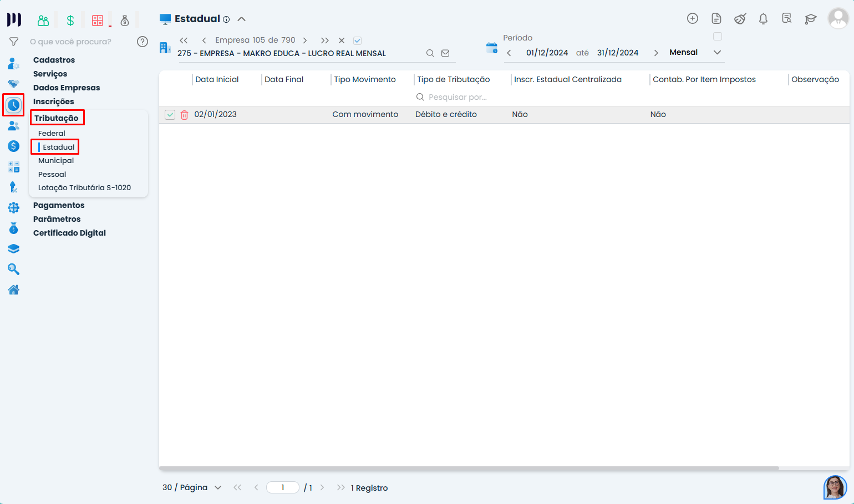Image resolution: width=854 pixels, height=504 pixels.
Task: Open the graduation cap learning icon
Action: [810, 19]
